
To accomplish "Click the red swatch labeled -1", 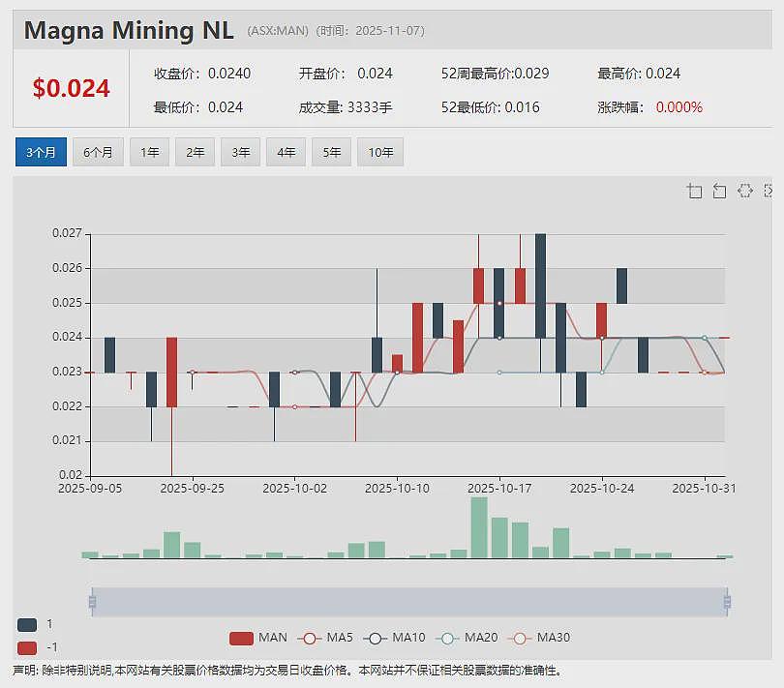I will click(27, 648).
